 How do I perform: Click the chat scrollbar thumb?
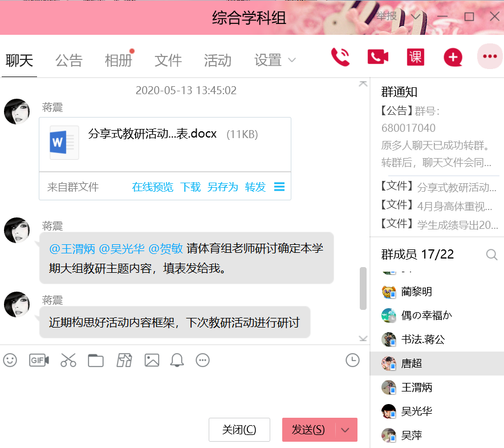(363, 288)
